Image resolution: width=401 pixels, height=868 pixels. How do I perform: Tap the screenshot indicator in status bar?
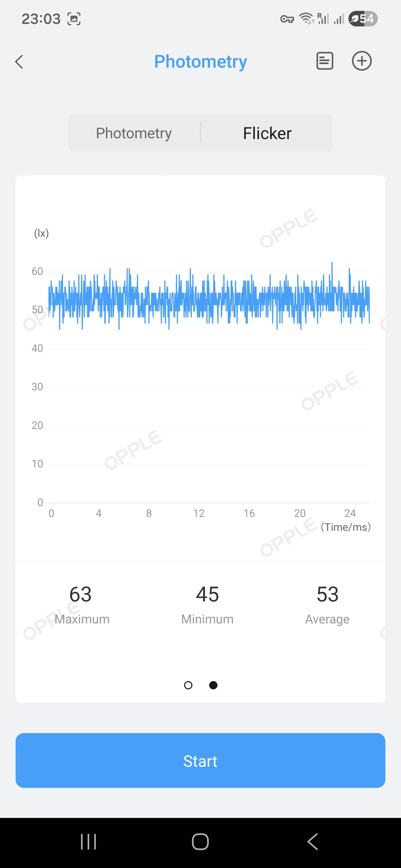click(74, 19)
